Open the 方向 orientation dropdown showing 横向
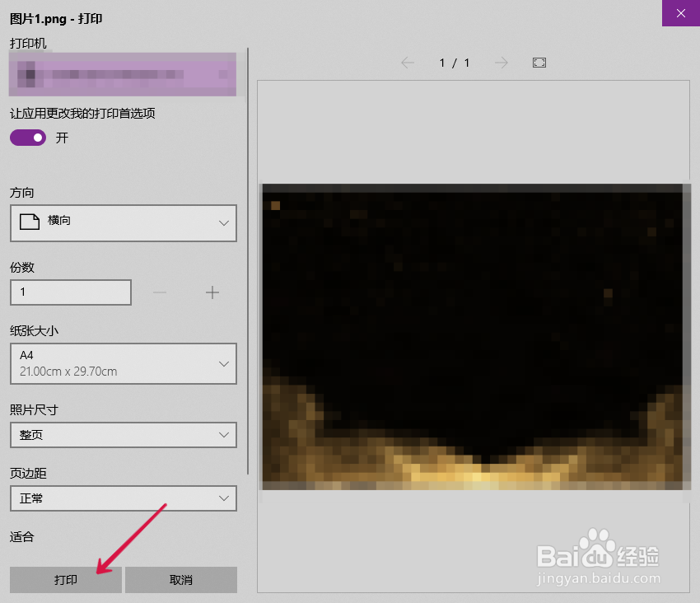This screenshot has height=603, width=700. point(124,223)
